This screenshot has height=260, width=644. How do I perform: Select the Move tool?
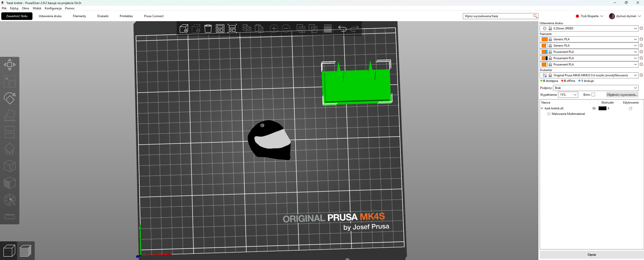click(x=10, y=65)
